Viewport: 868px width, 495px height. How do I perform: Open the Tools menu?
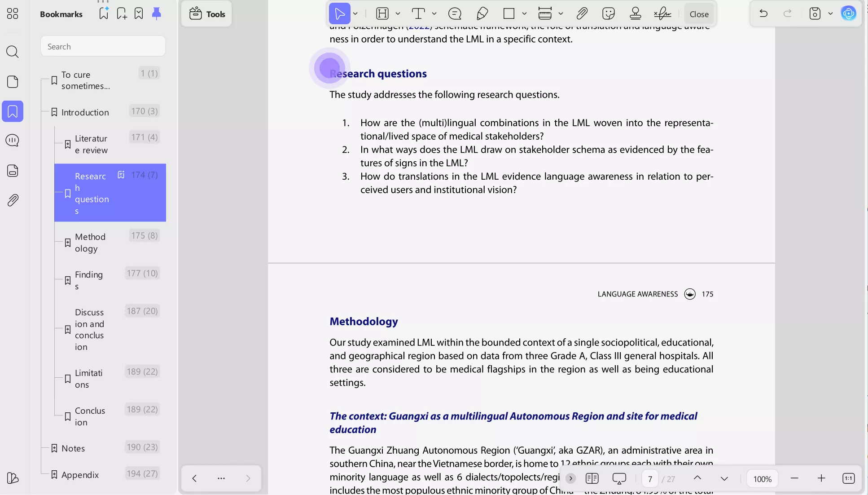tap(206, 13)
